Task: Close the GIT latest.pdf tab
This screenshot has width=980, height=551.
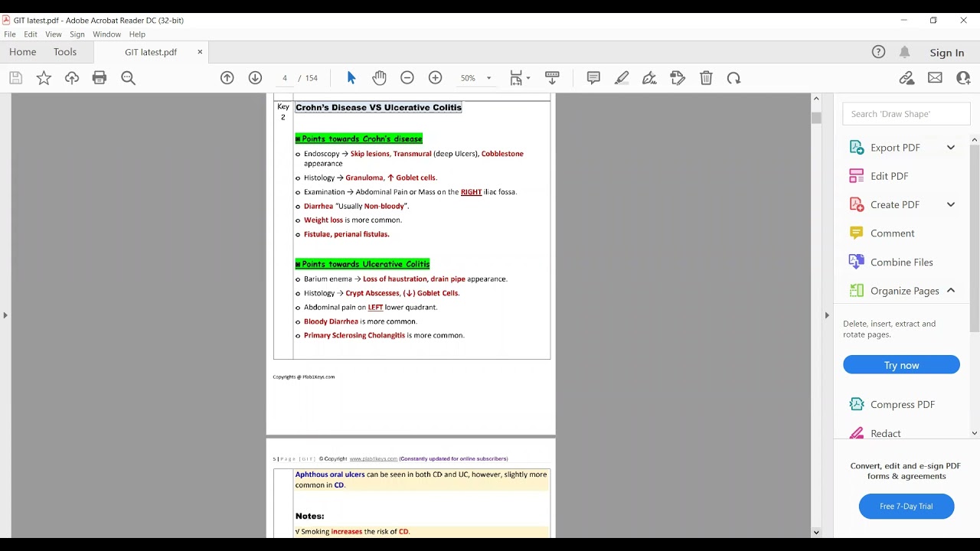Action: pos(201,52)
